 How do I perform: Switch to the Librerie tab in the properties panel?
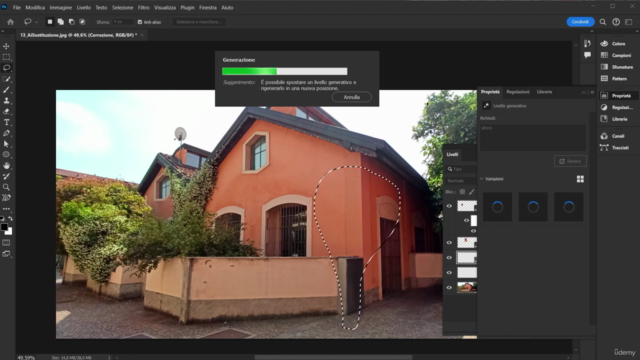544,92
